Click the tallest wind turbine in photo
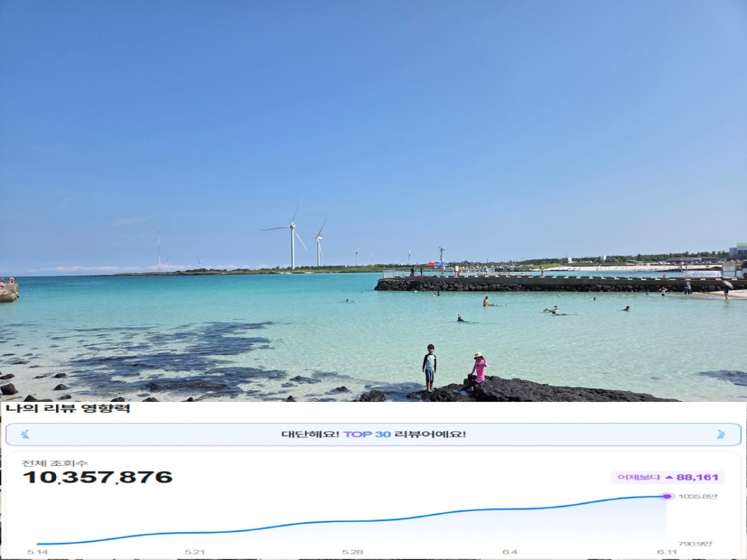Image resolution: width=747 pixels, height=560 pixels. tap(291, 235)
